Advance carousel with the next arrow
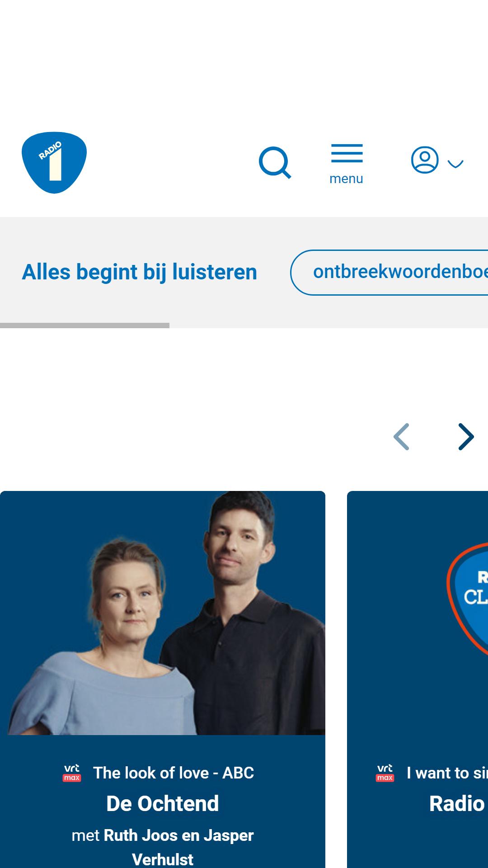The width and height of the screenshot is (488, 868). 466,437
